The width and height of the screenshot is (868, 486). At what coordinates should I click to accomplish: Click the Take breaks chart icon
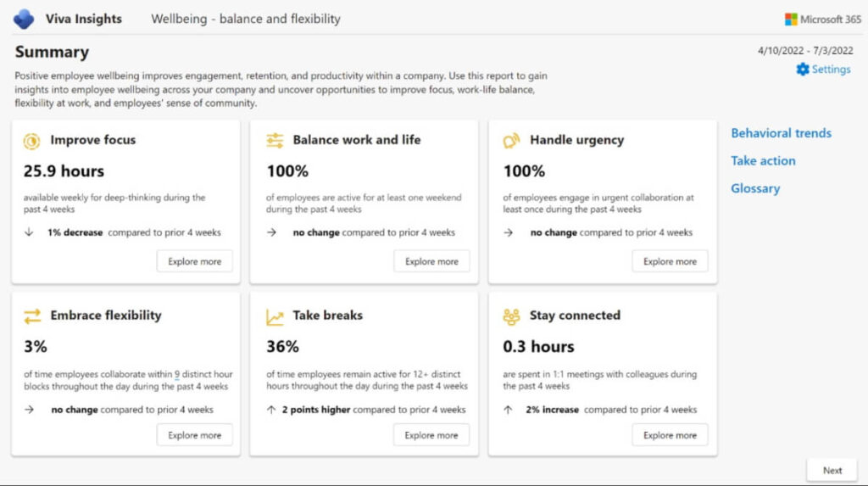tap(275, 316)
